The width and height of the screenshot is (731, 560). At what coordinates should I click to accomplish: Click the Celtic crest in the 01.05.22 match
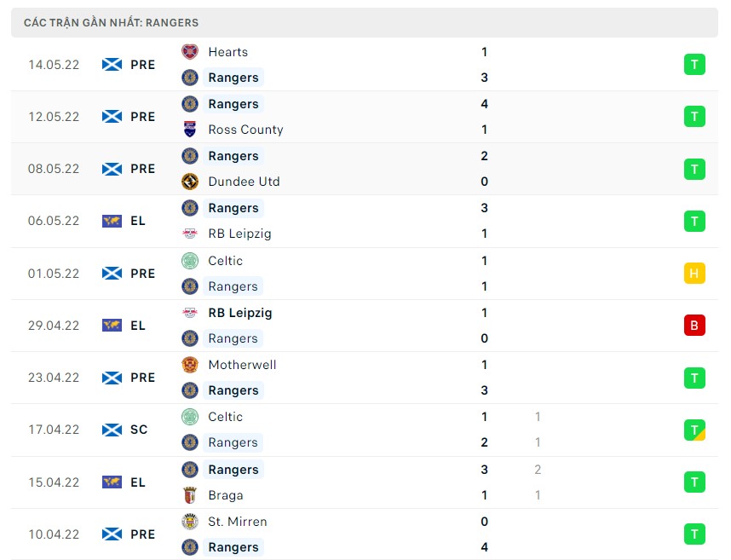pyautogui.click(x=190, y=261)
